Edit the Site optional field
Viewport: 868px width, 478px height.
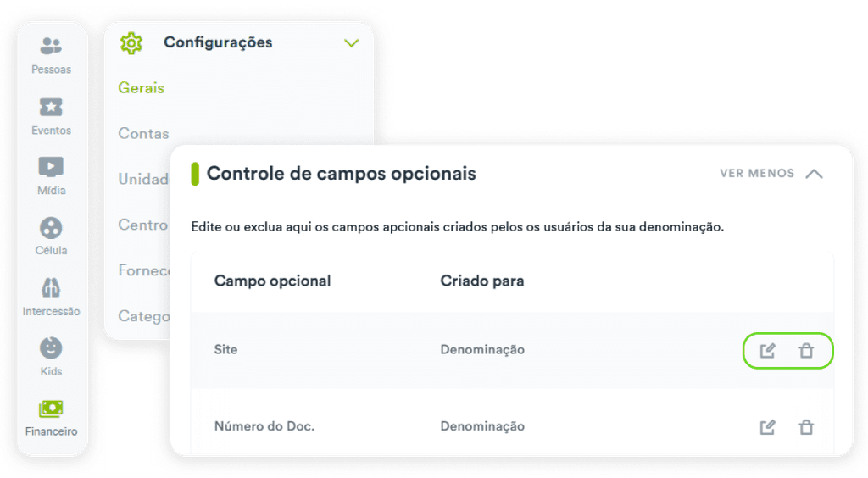(767, 351)
